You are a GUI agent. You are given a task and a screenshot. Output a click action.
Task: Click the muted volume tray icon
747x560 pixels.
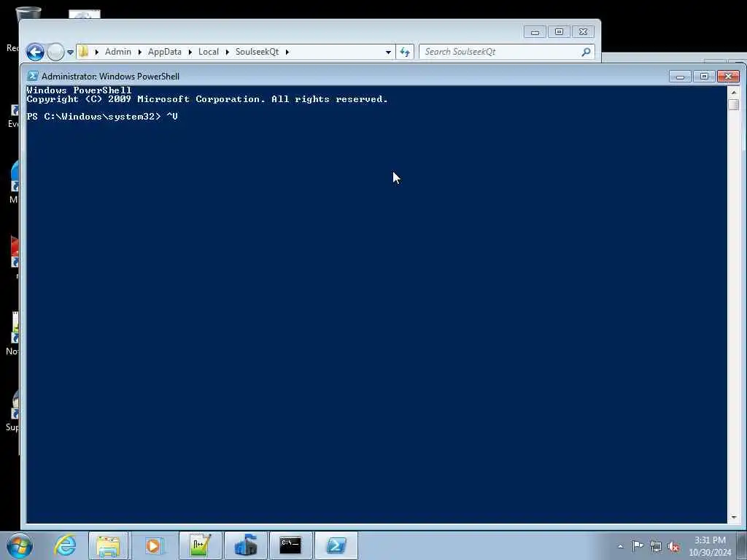pos(673,546)
